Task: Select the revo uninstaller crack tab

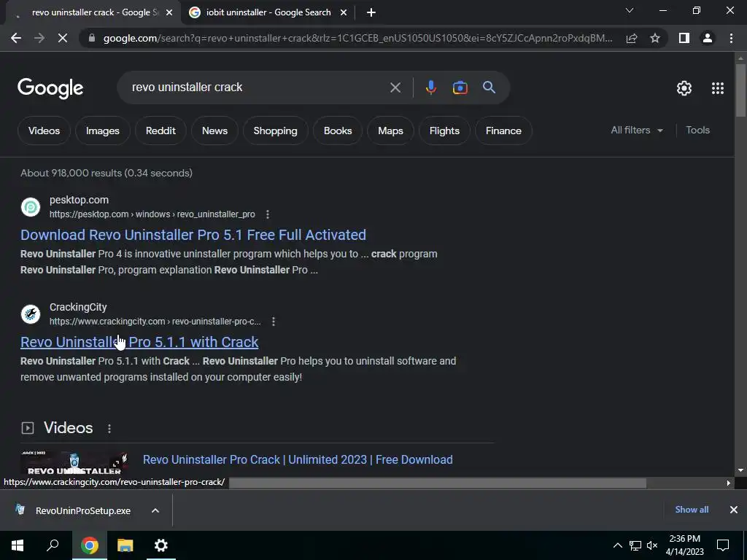Action: click(96, 12)
